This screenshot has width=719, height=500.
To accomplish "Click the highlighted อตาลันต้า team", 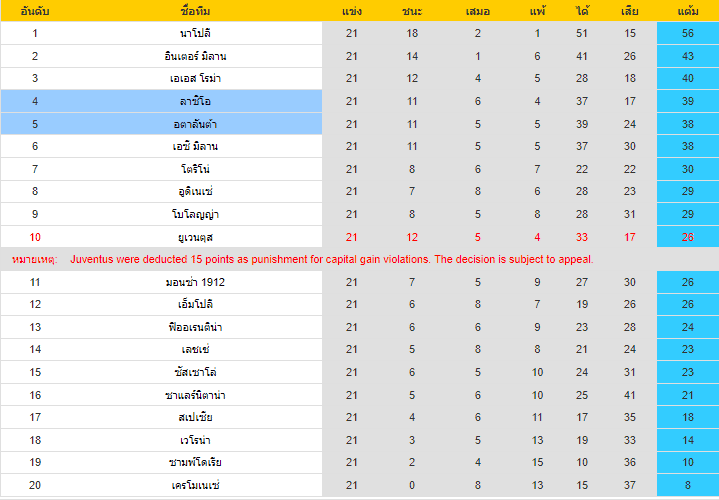I will pos(195,124).
